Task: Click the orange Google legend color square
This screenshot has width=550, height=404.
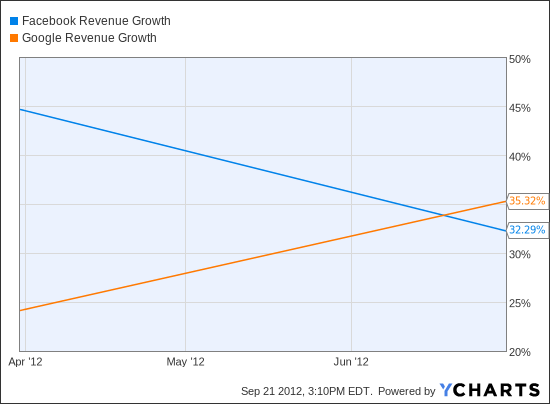Action: pyautogui.click(x=14, y=38)
